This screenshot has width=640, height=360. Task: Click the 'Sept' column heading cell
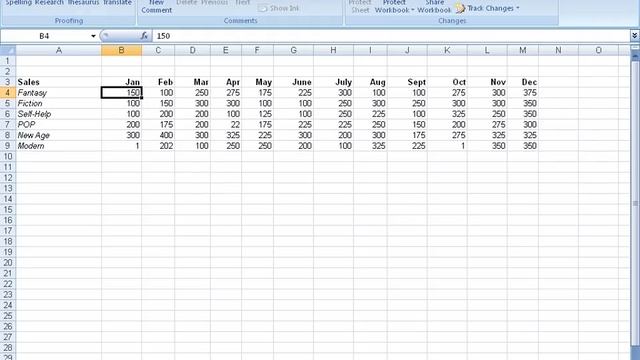pyautogui.click(x=407, y=82)
